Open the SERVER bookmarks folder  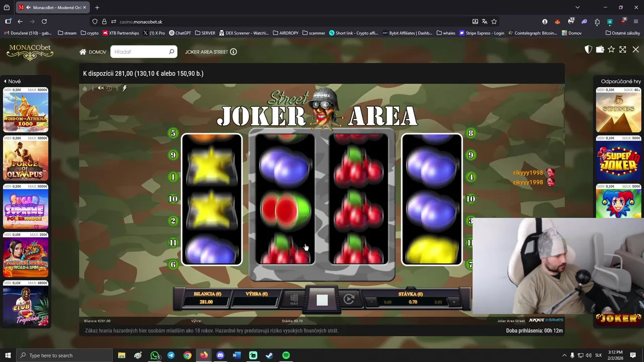(x=205, y=33)
